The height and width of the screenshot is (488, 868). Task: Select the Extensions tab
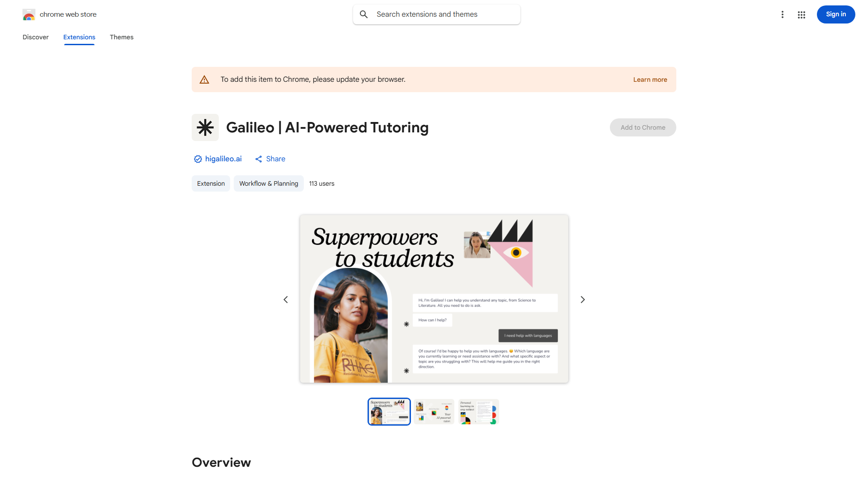[79, 37]
